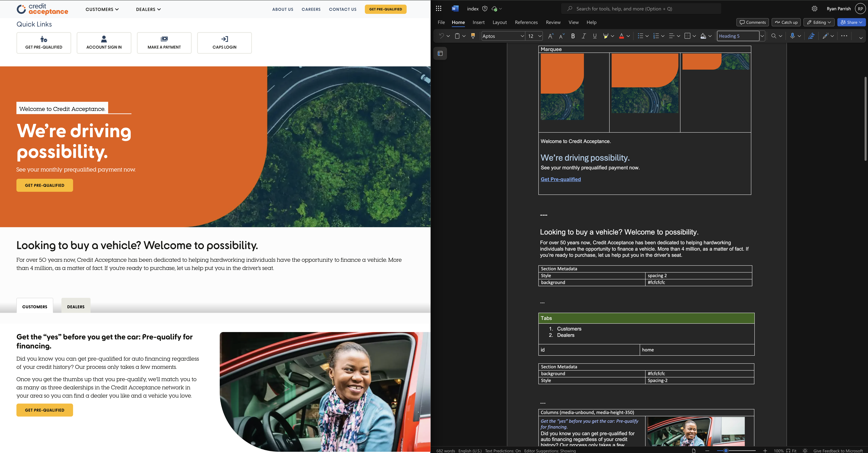Click CAREERS in website header
Screen dimensions: 868x453
pyautogui.click(x=311, y=9)
